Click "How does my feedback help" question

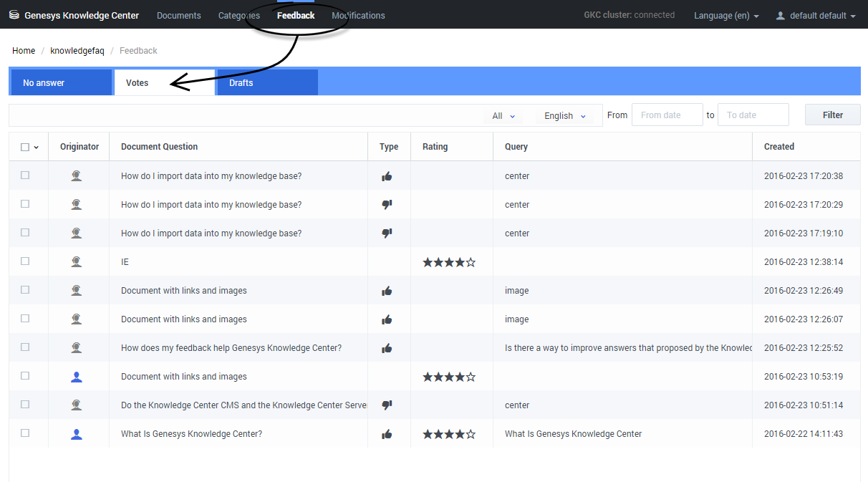click(231, 348)
